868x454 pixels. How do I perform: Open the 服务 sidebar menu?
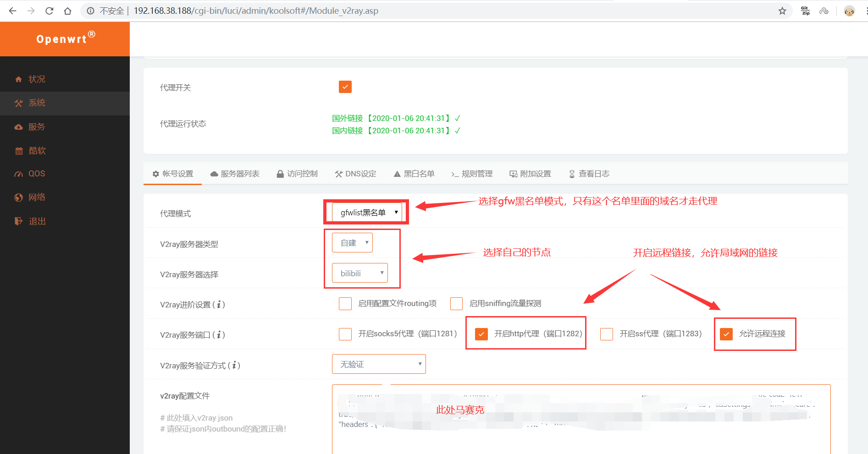[x=65, y=127]
